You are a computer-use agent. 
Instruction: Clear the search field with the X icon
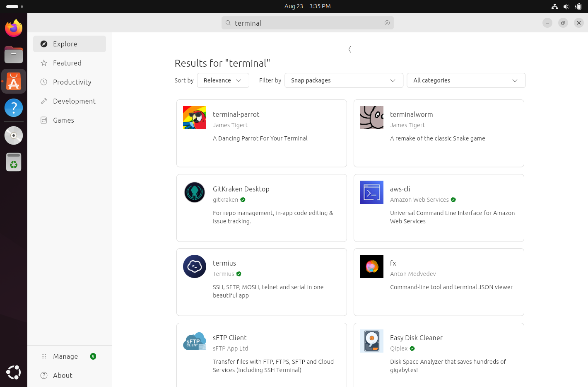[x=387, y=23]
